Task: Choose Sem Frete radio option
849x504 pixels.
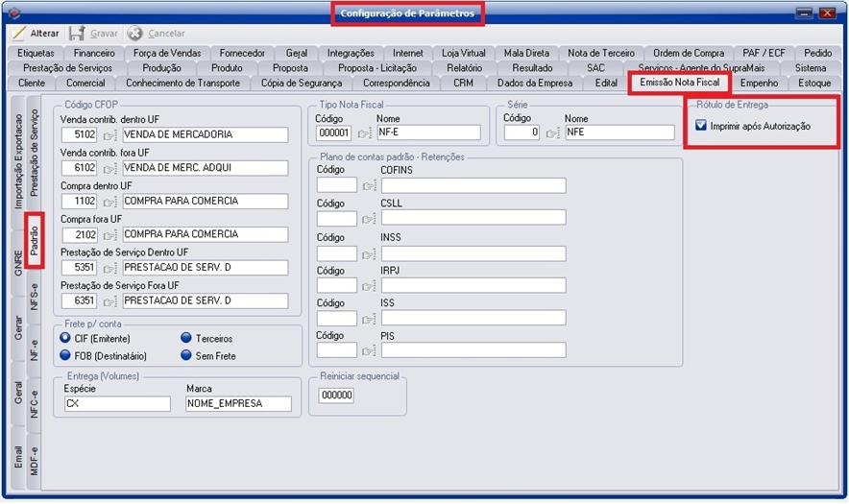Action: tap(186, 355)
